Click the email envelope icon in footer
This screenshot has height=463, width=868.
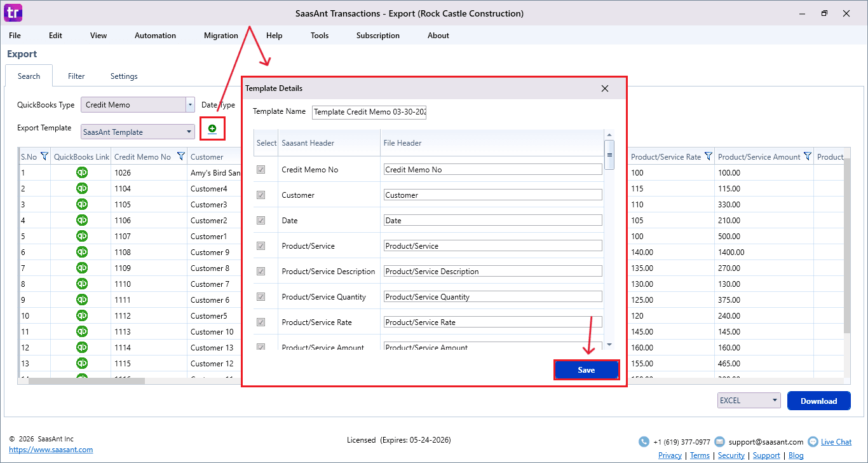click(719, 441)
